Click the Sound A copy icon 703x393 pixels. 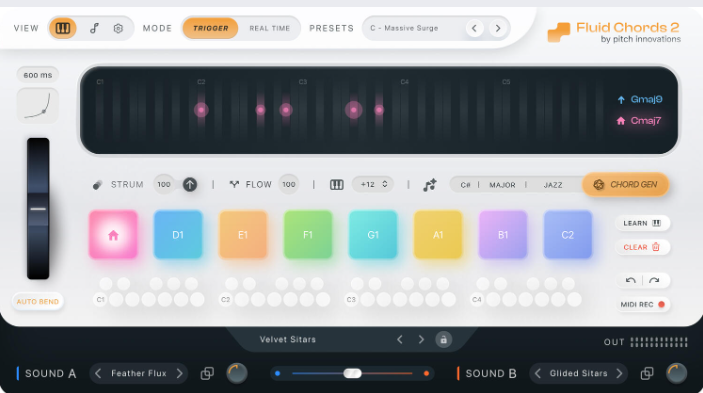[207, 373]
